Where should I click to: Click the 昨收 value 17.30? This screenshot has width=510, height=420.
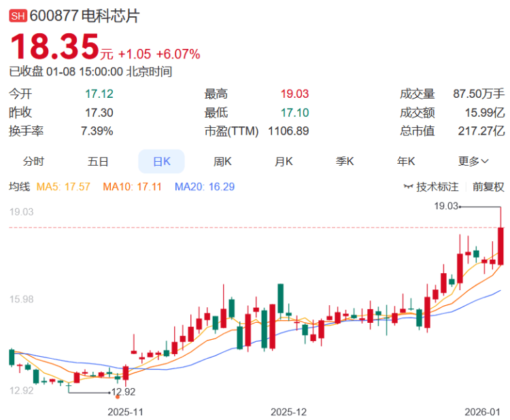(99, 113)
